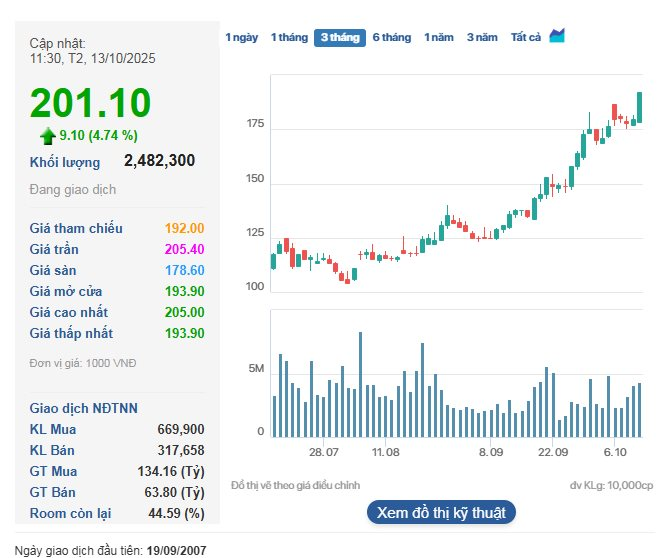Click the chart type icon beside Tất cả
The height and width of the screenshot is (558, 669).
[x=557, y=36]
